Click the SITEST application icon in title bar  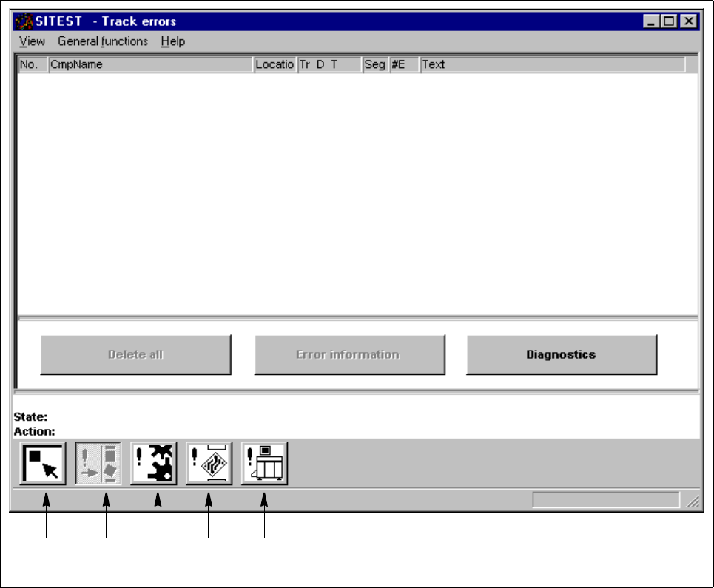(x=24, y=21)
